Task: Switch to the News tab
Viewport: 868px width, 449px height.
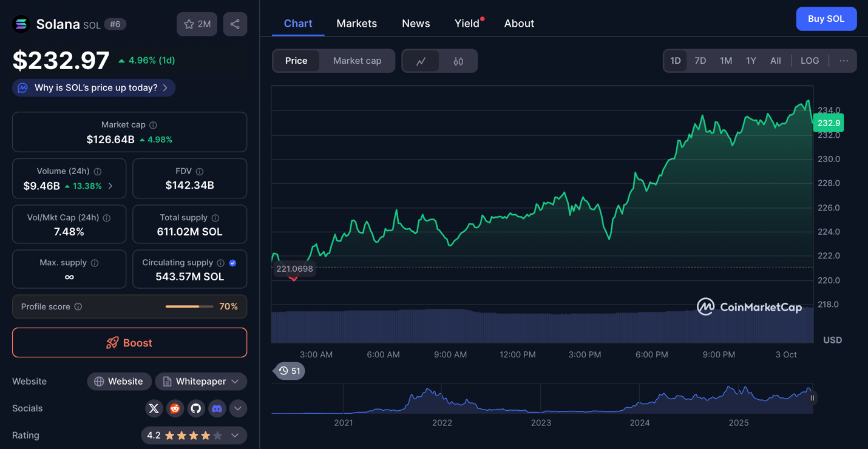Action: coord(416,24)
